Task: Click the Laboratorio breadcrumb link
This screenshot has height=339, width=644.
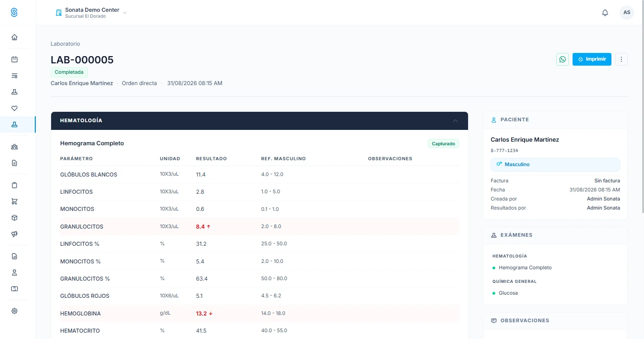Action: pyautogui.click(x=65, y=44)
